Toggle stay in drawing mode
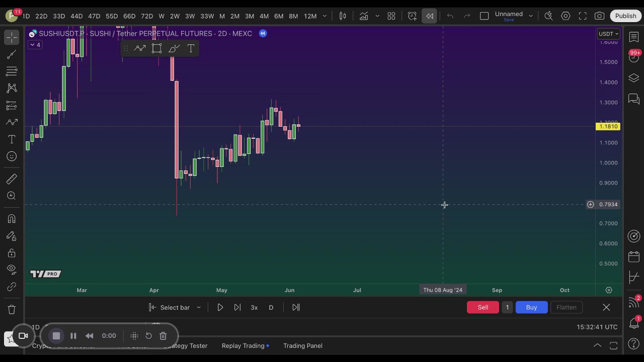 (12, 236)
